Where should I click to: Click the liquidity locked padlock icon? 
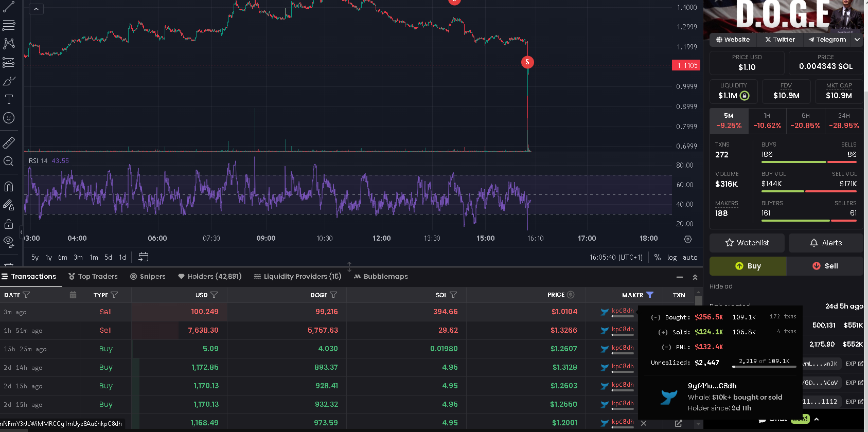coord(745,96)
